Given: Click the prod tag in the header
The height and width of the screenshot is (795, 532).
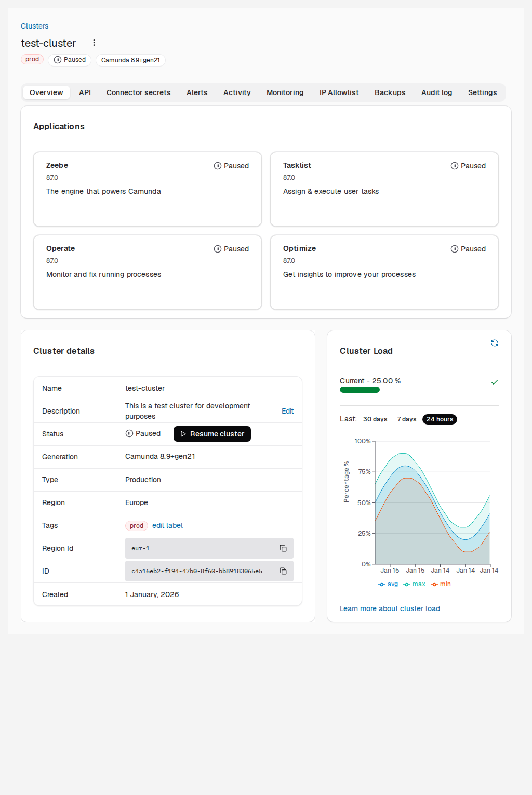Looking at the screenshot, I should [x=32, y=59].
